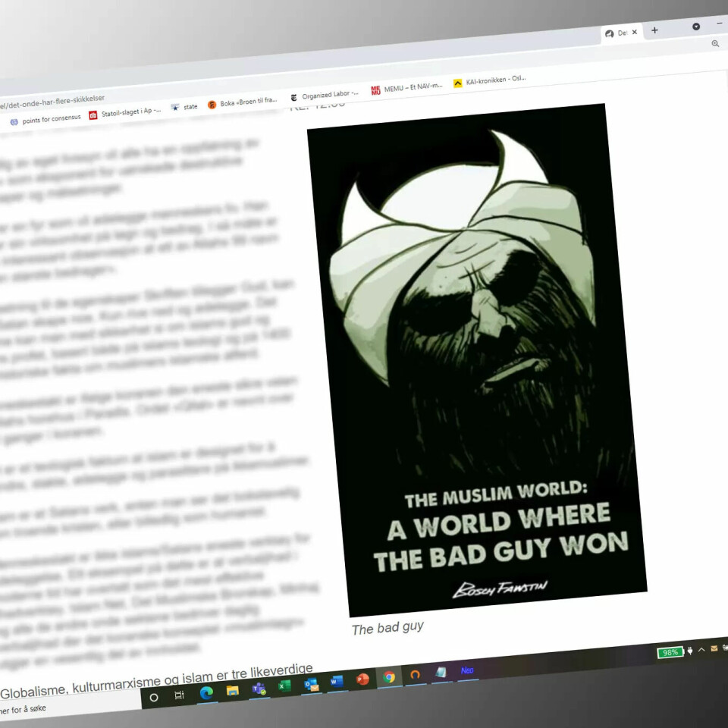This screenshot has height=728, width=728.
Task: Open the 'Boka «Broen til fra...' bookmark
Action: coord(243,102)
